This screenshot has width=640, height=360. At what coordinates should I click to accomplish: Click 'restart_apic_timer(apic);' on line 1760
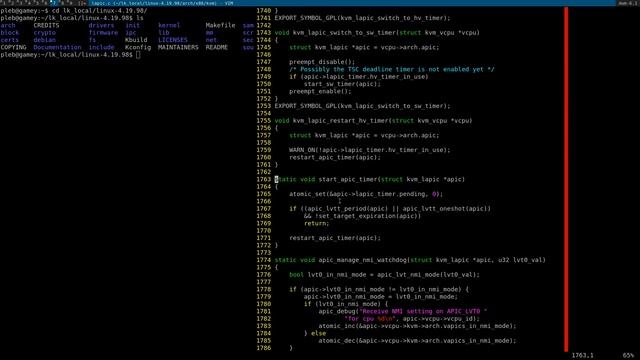tap(335, 158)
